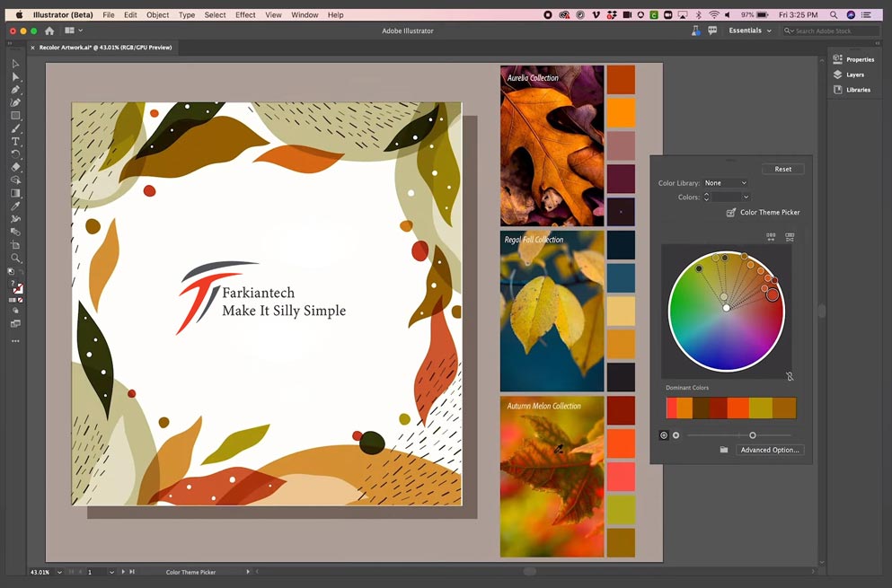Screen dimensions: 892x588
Task: Open the Layers panel
Action: (x=854, y=75)
